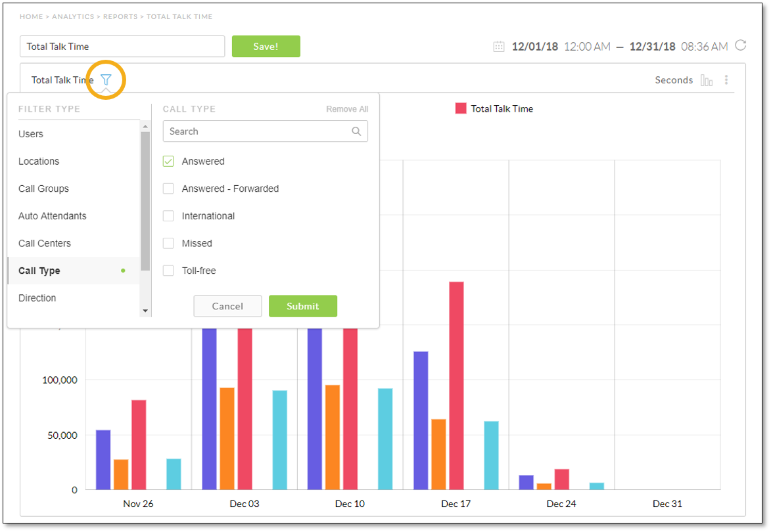771x532 pixels.
Task: Click the refresh icon beside date range
Action: click(x=740, y=46)
